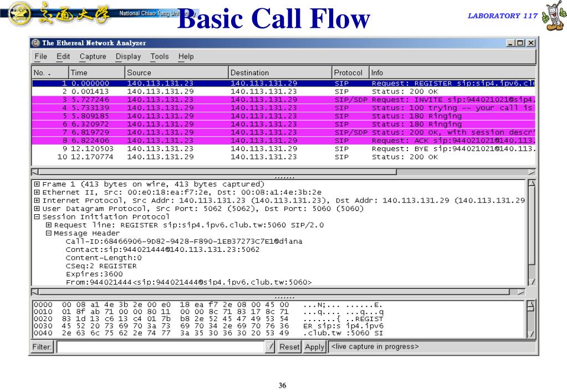Image resolution: width=567 pixels, height=392 pixels.
Task: Expand the Request line REGISTER node
Action: coord(48,225)
